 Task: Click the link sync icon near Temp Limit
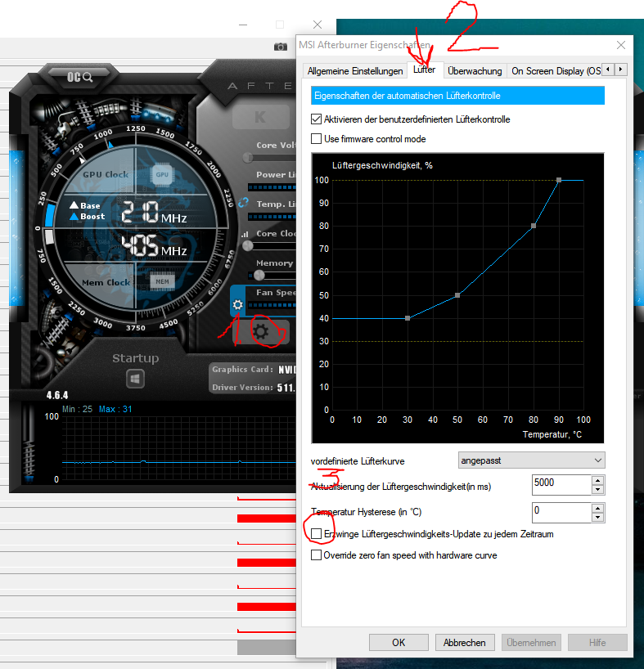point(244,203)
